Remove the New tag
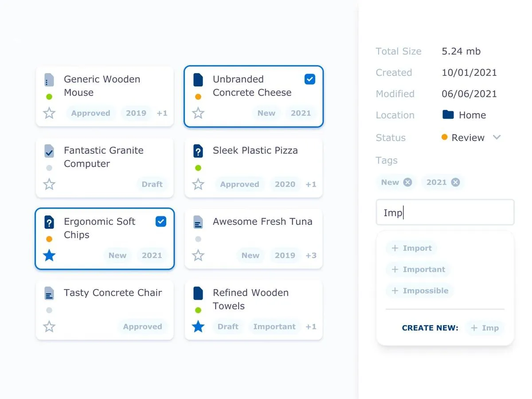The image size is (532, 399). 407,182
